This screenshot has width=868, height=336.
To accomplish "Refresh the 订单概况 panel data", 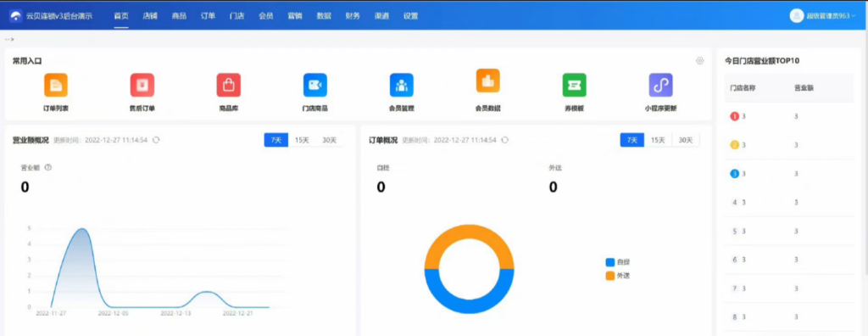I will tap(505, 140).
